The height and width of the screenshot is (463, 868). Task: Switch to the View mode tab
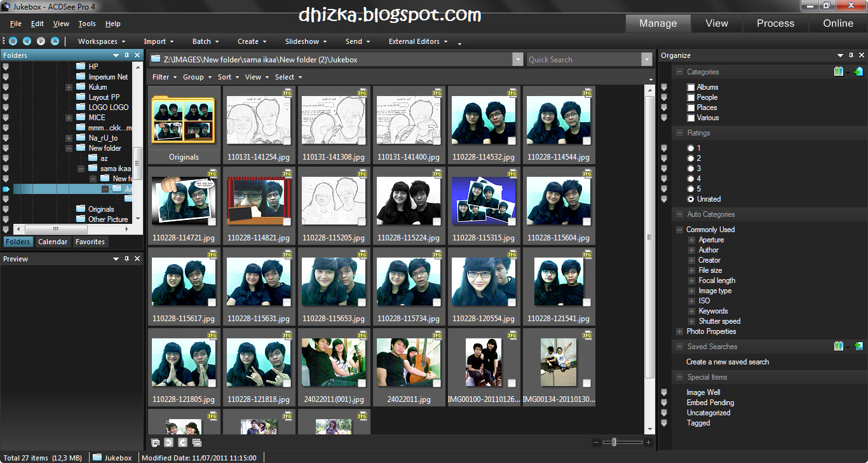(x=717, y=24)
